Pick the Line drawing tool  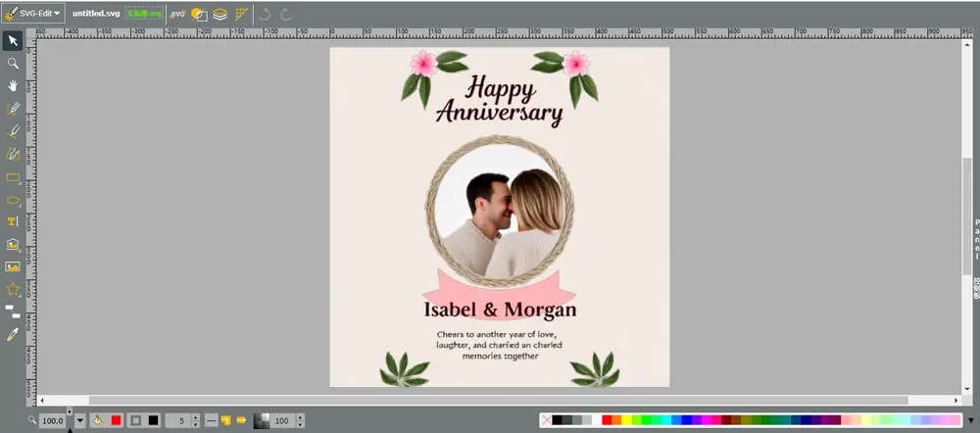(13, 130)
